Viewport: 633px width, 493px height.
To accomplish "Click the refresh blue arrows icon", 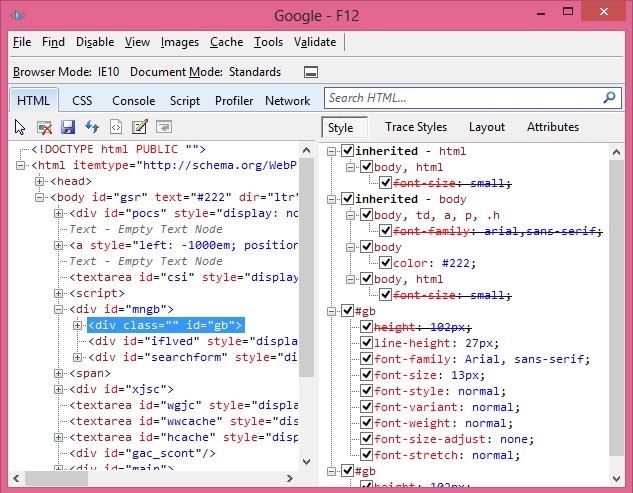I will [92, 127].
